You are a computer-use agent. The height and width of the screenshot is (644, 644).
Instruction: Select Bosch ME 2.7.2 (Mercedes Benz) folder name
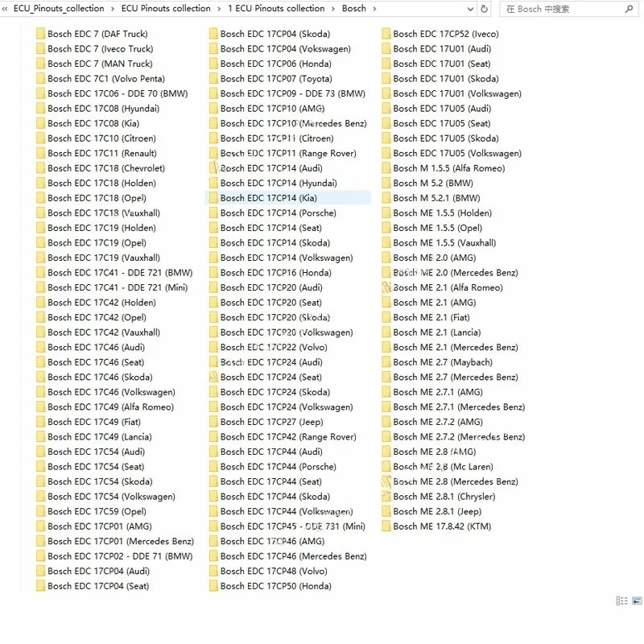click(x=459, y=437)
